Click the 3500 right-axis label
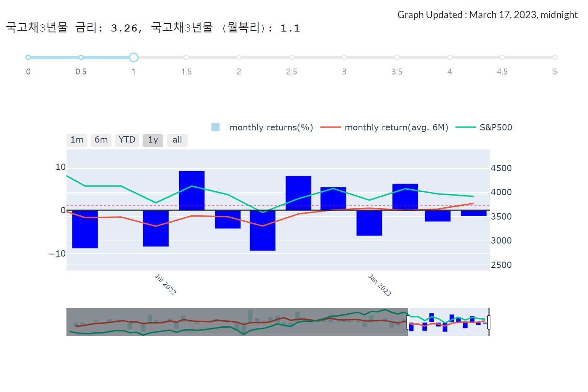This screenshot has width=588, height=392. coord(501,217)
